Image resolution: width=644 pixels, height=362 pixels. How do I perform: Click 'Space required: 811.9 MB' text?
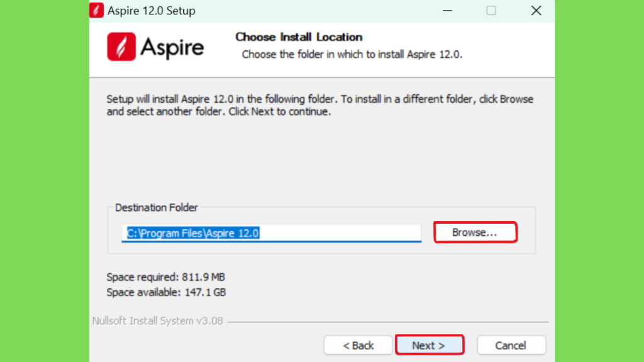click(x=165, y=277)
